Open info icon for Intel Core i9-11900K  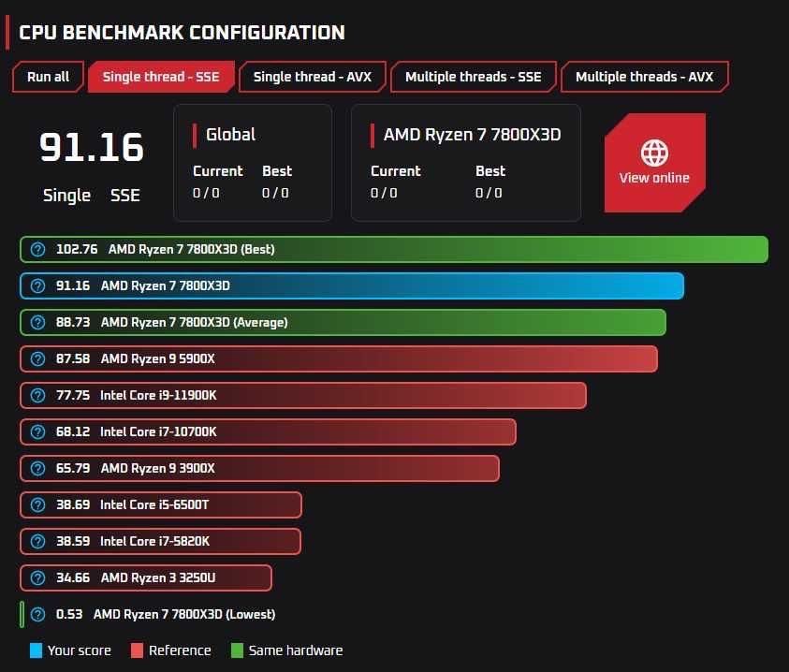click(x=37, y=395)
